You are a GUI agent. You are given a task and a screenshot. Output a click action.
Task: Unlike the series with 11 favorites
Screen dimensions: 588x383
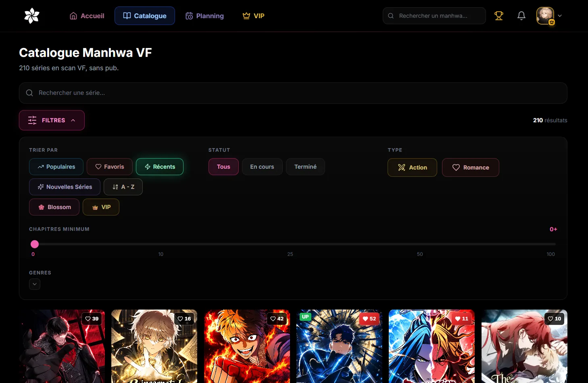[x=462, y=318]
